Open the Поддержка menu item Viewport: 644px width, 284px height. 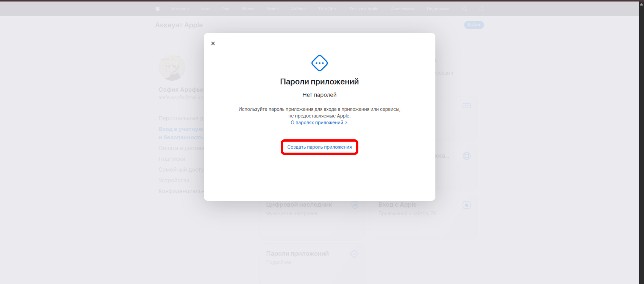click(x=438, y=9)
